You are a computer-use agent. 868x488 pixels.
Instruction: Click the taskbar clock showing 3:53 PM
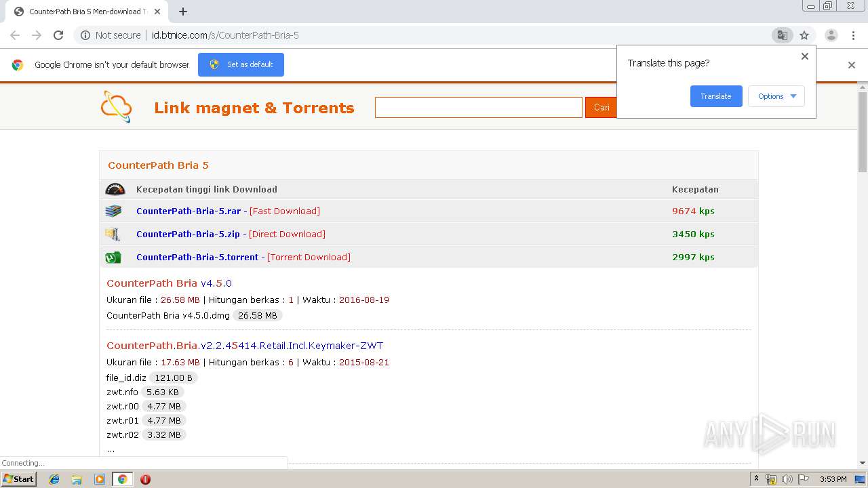click(833, 479)
